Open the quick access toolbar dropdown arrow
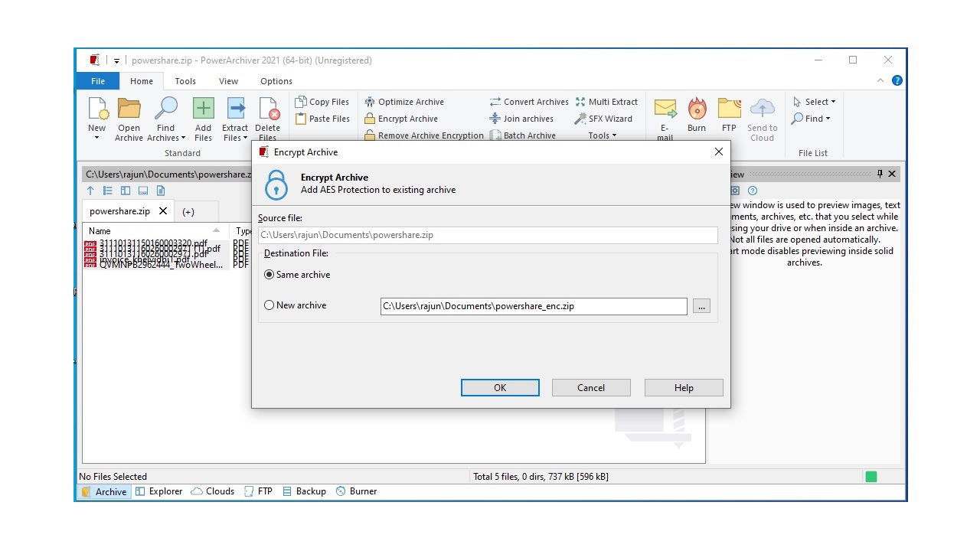The height and width of the screenshot is (551, 980). [x=117, y=60]
